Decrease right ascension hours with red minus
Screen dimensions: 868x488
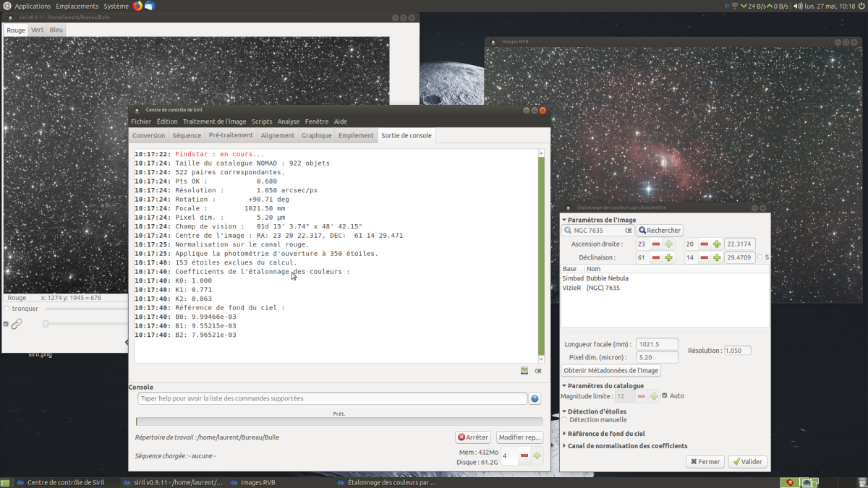(655, 244)
